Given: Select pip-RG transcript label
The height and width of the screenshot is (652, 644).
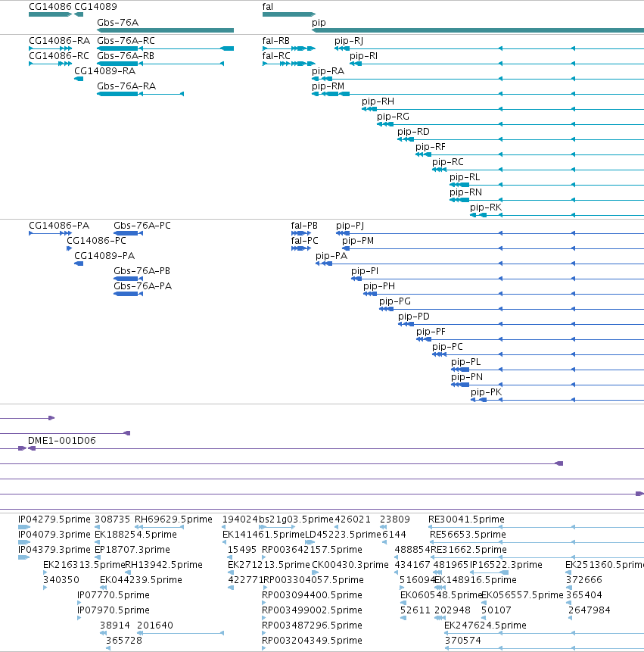Looking at the screenshot, I should (393, 117).
